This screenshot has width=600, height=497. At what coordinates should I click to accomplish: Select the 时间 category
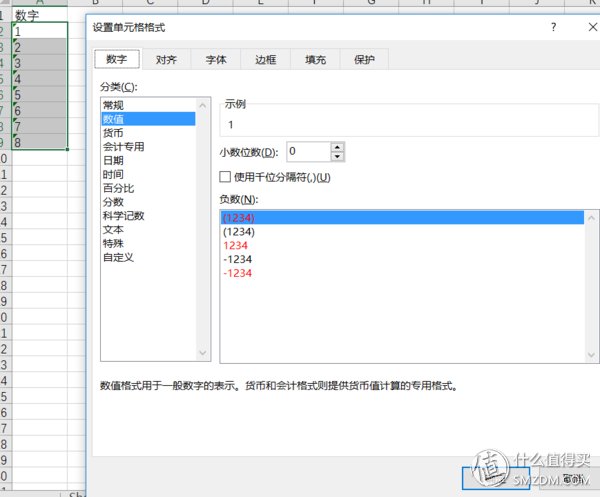tap(148, 174)
